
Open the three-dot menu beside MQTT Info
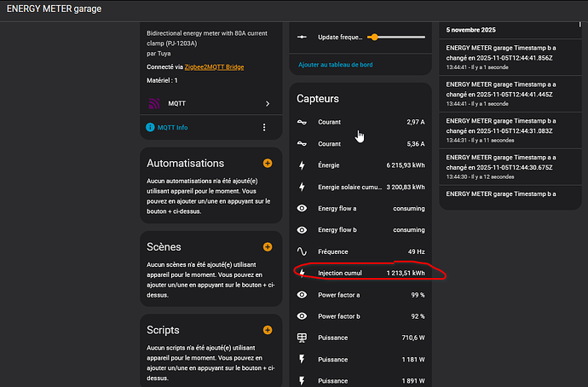coord(264,128)
